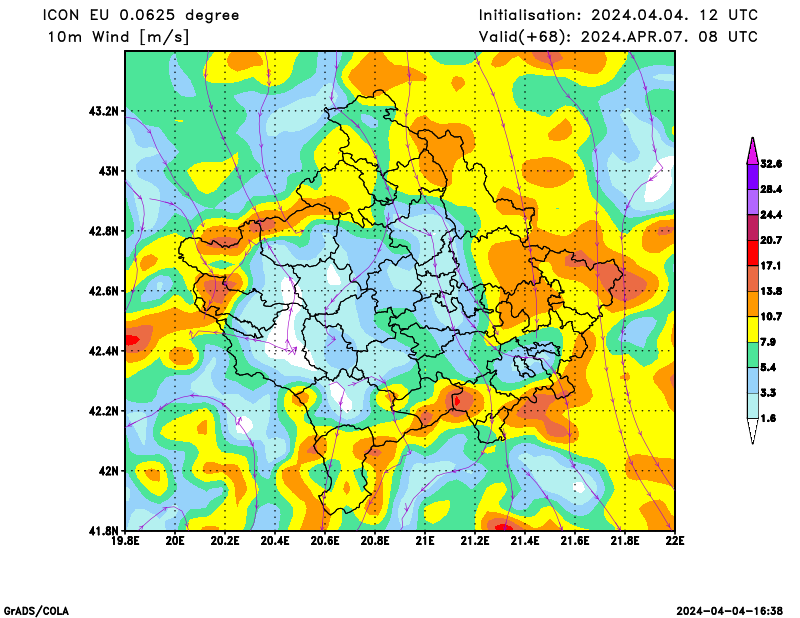Click the light blue 3.3–5.4 legend swatch
The width and height of the screenshot is (800, 618).
753,380
